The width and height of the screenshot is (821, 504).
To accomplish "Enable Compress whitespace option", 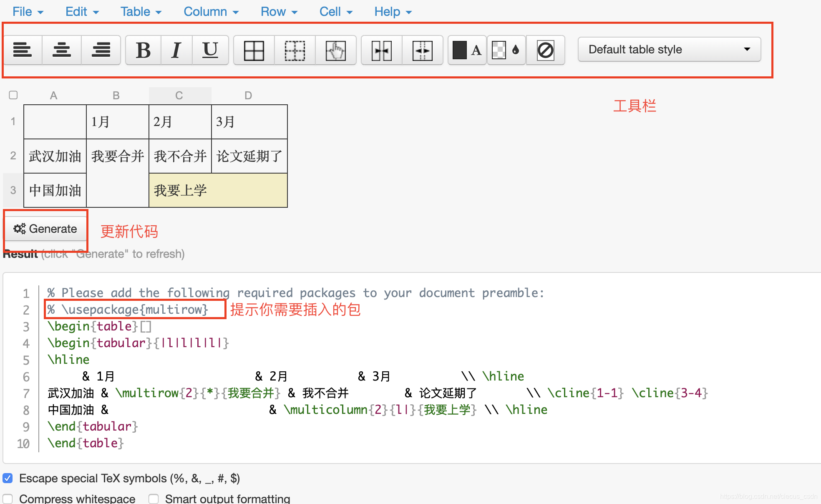I will (x=8, y=499).
